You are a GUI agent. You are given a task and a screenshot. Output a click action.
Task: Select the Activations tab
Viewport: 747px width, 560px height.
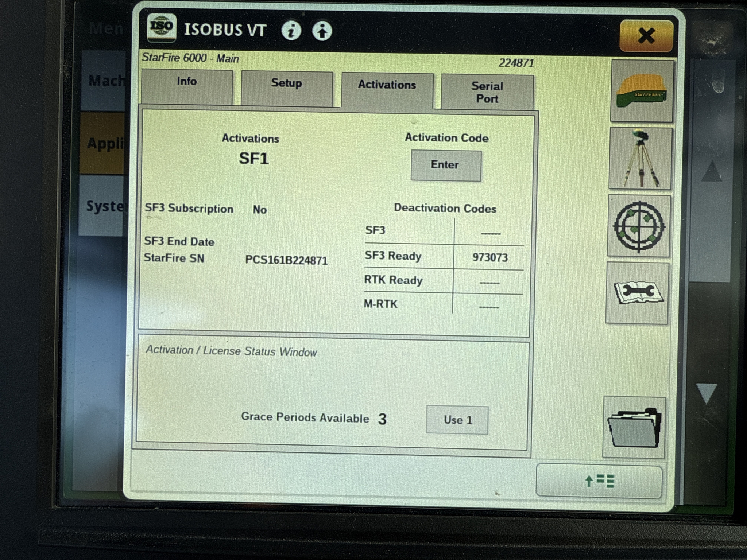(x=387, y=90)
